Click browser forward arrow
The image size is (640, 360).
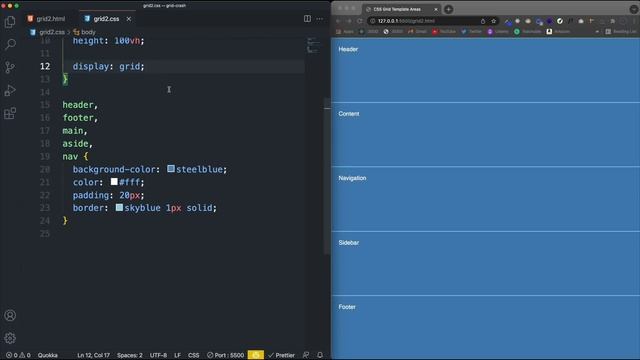349,21
